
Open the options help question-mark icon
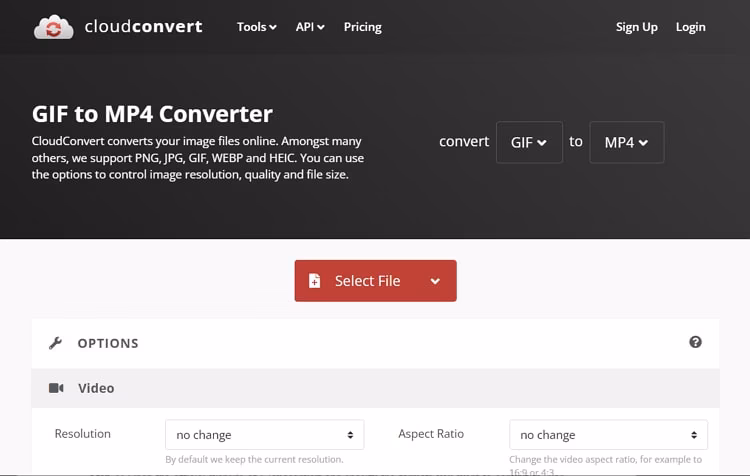[695, 342]
